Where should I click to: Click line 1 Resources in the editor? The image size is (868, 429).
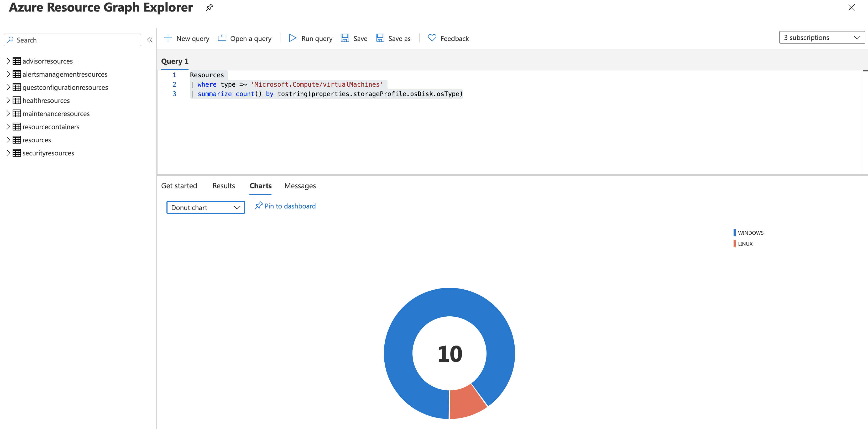(207, 75)
